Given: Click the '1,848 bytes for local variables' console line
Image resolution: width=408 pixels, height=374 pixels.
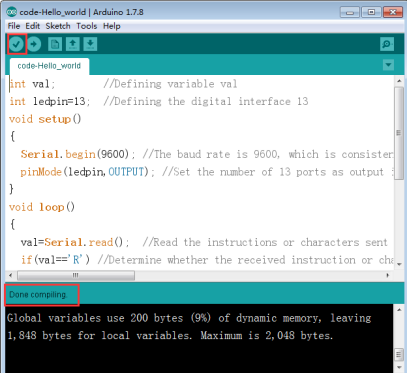Looking at the screenshot, I should (x=170, y=335).
